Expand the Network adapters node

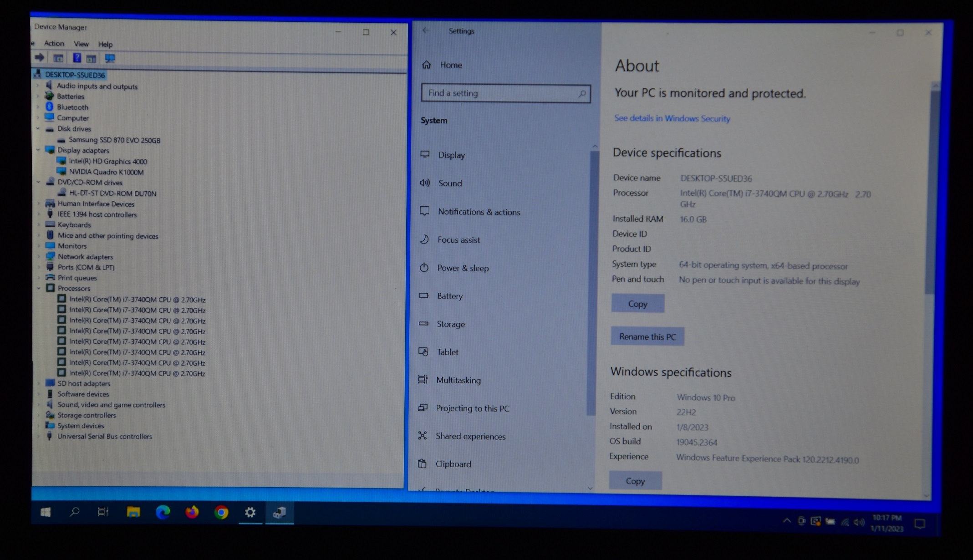[39, 256]
